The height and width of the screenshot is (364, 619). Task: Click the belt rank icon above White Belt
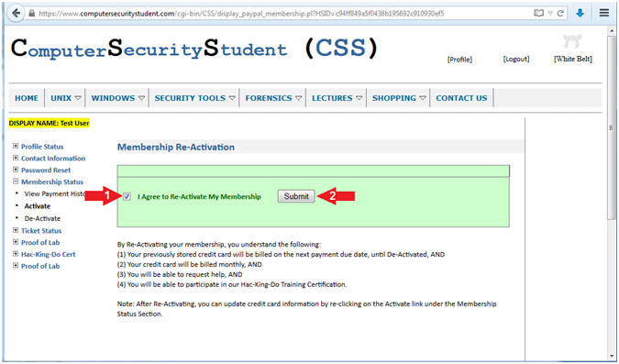(x=572, y=40)
